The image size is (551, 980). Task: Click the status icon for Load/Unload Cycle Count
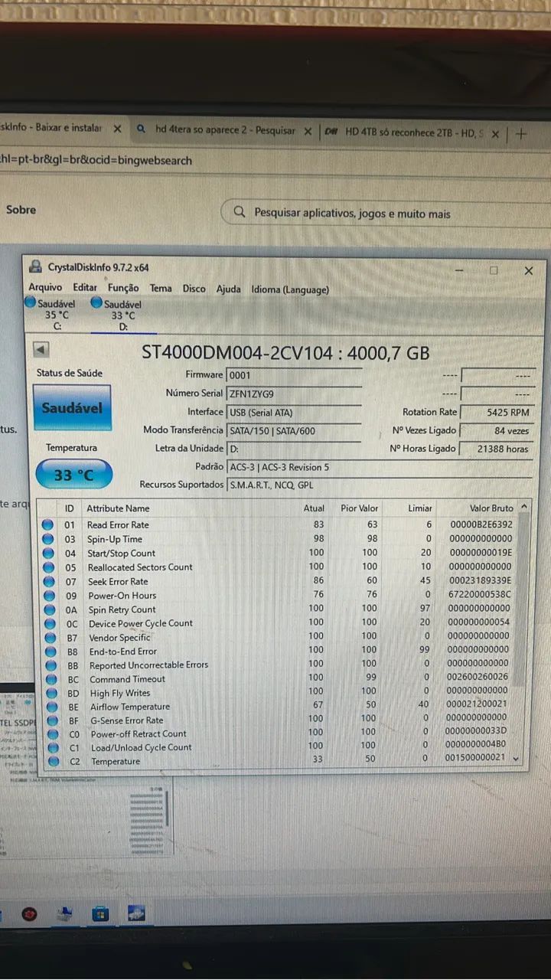click(x=53, y=747)
